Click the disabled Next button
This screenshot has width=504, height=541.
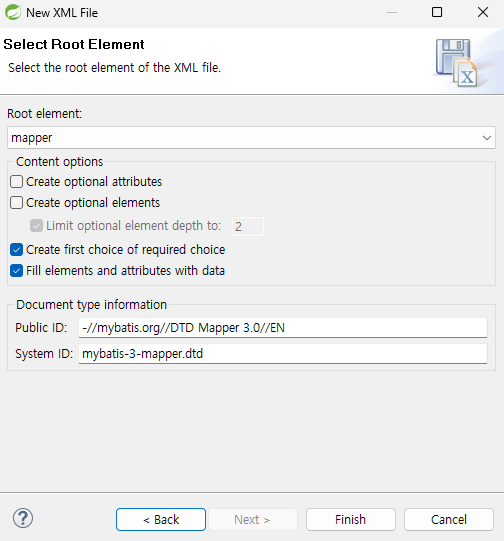pyautogui.click(x=253, y=519)
